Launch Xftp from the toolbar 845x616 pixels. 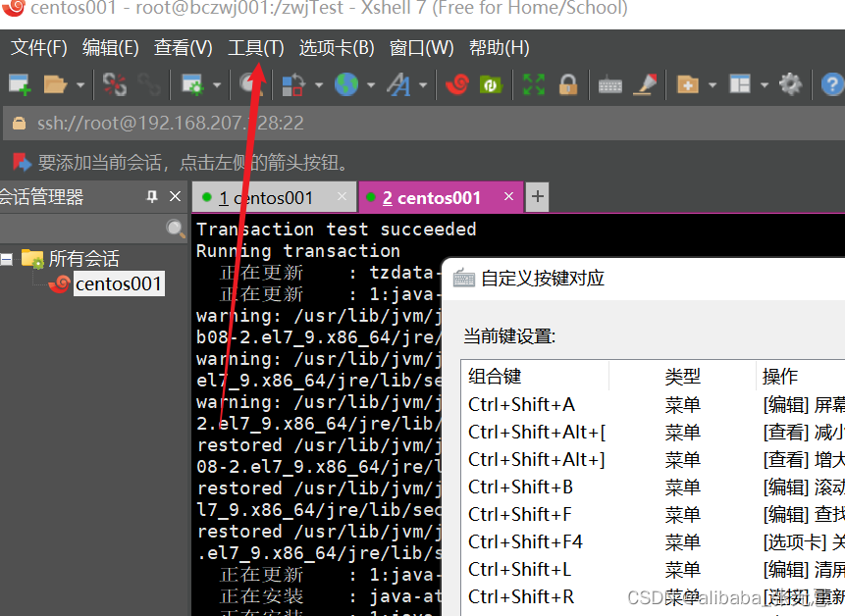click(491, 84)
